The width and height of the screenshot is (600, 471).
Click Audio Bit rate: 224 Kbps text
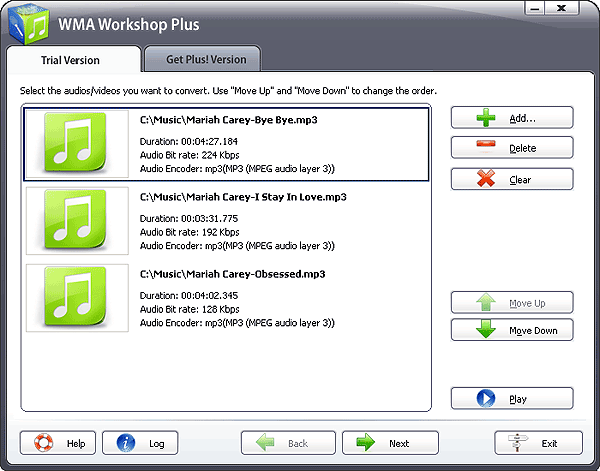[189, 155]
